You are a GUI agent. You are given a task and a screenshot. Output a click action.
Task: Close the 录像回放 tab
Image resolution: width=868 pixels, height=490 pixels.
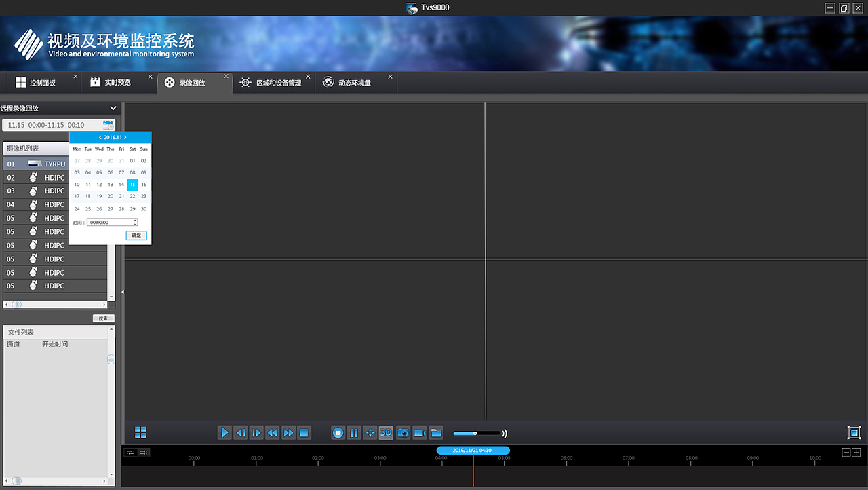[226, 76]
